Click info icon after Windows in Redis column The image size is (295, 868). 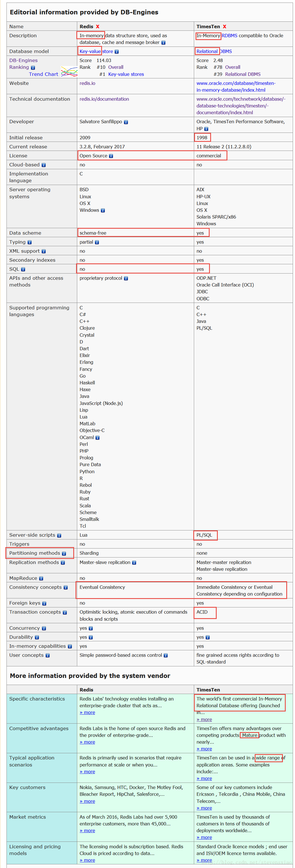pyautogui.click(x=103, y=210)
